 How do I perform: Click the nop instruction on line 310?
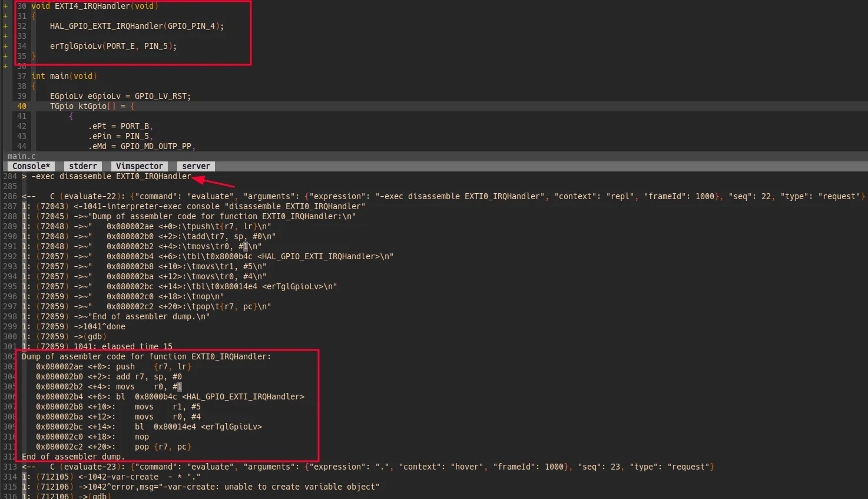142,437
